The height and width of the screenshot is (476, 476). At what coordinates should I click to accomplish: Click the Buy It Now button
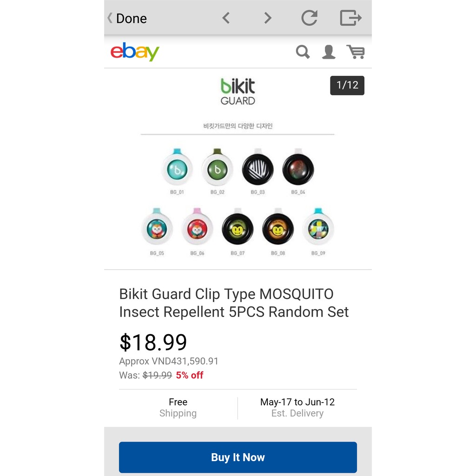click(238, 457)
